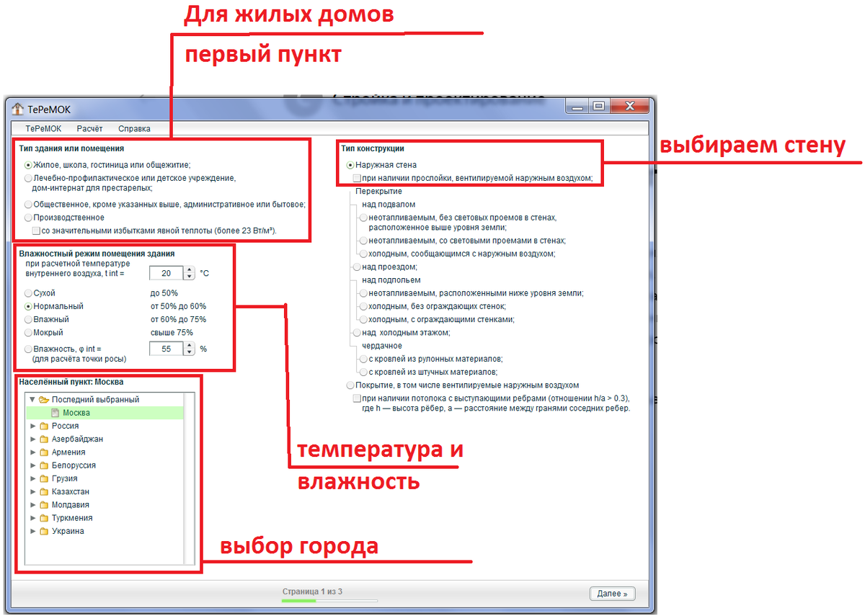The height and width of the screenshot is (616, 865).
Task: Select неотапливаемым, без световых проемов в стенах
Action: click(363, 217)
